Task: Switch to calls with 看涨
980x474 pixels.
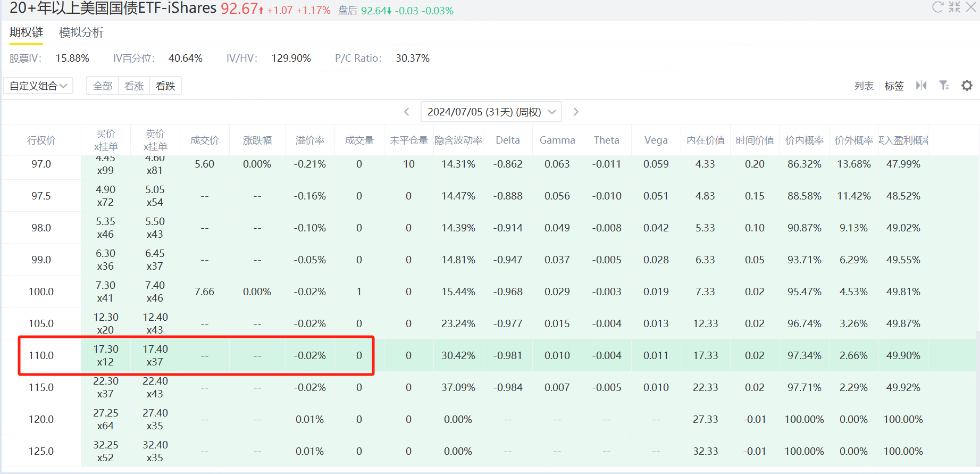Action: (134, 86)
